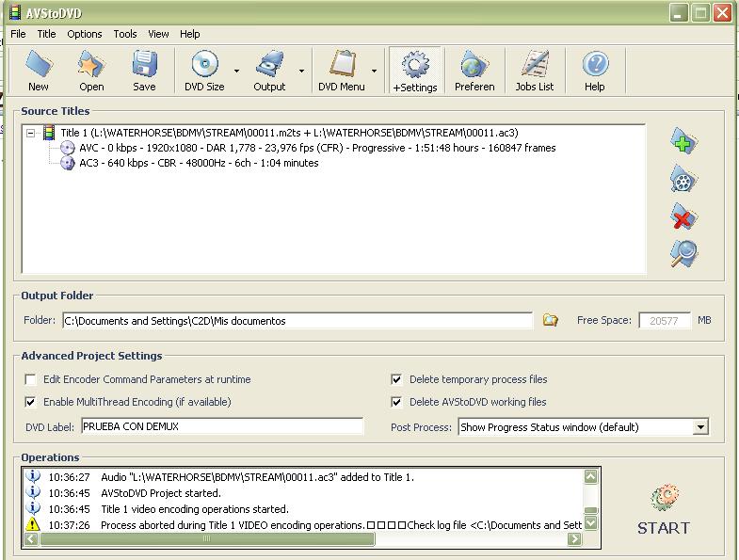
Task: Collapse the Title 1 tree node
Action: pyautogui.click(x=31, y=134)
